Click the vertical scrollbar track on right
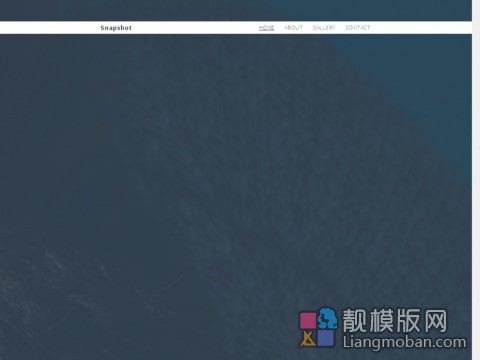The width and height of the screenshot is (480, 360). click(x=476, y=180)
